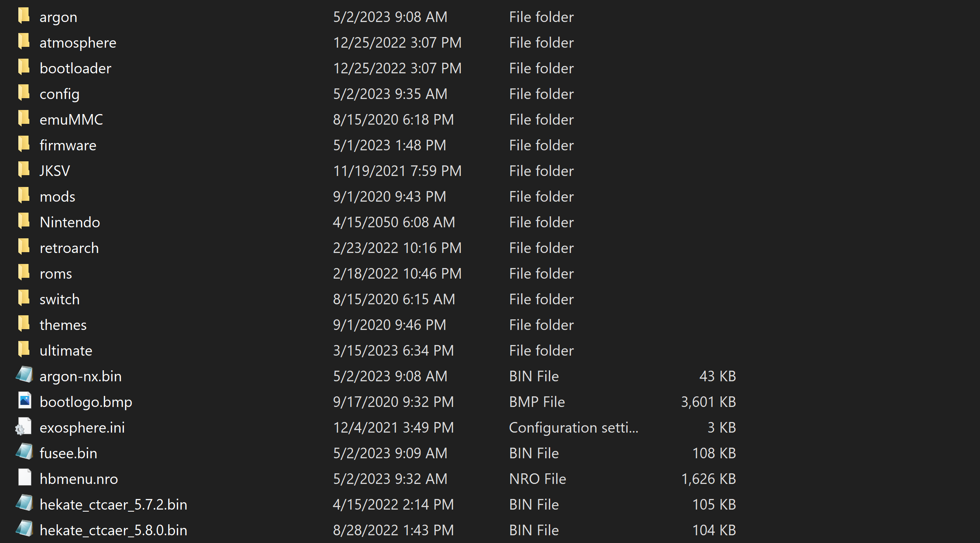
Task: Click the fusee.bin file icon
Action: point(24,452)
